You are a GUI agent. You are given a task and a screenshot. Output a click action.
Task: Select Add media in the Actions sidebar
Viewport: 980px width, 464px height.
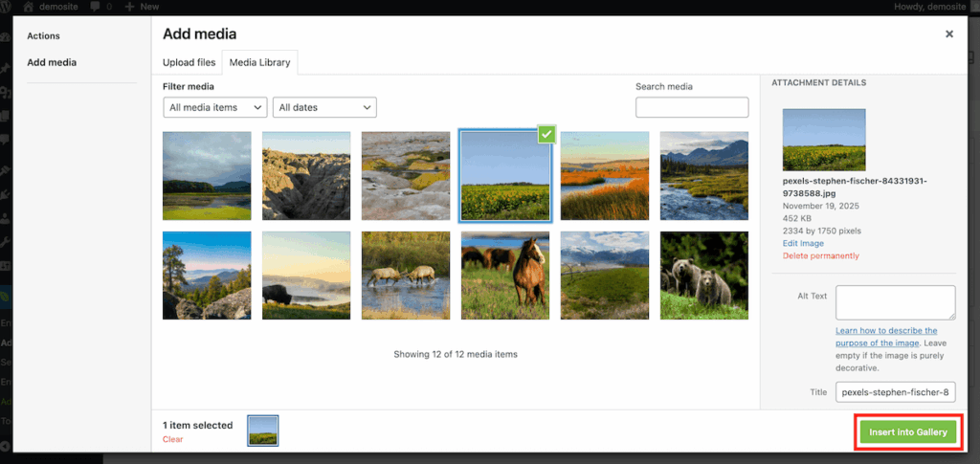(x=52, y=62)
